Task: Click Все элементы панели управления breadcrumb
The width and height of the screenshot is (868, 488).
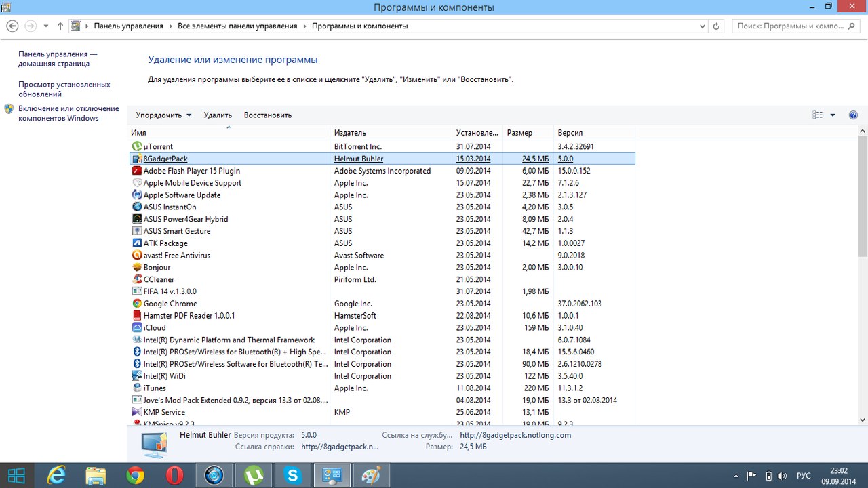Action: click(237, 26)
